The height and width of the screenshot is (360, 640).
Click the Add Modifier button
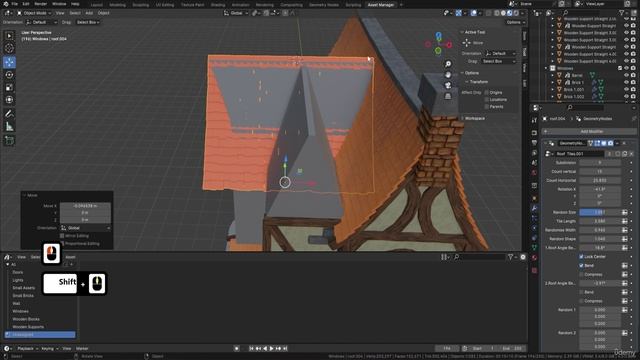[589, 132]
